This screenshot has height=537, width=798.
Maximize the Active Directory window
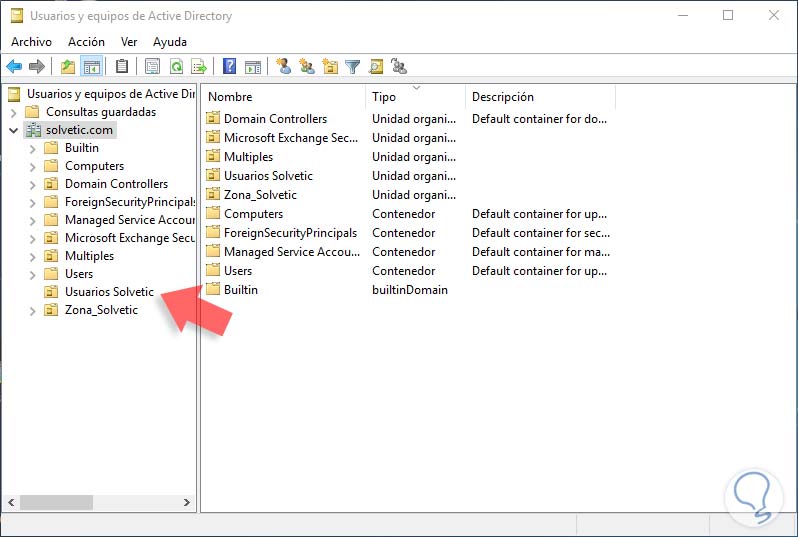tap(728, 15)
